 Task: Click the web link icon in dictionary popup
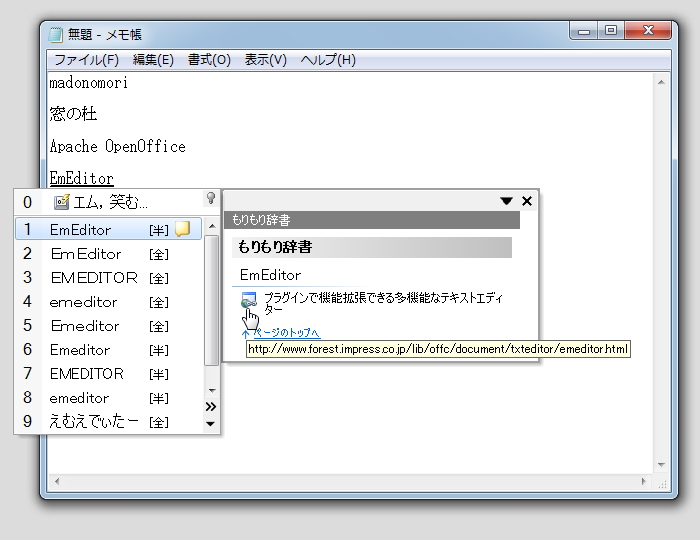point(249,300)
